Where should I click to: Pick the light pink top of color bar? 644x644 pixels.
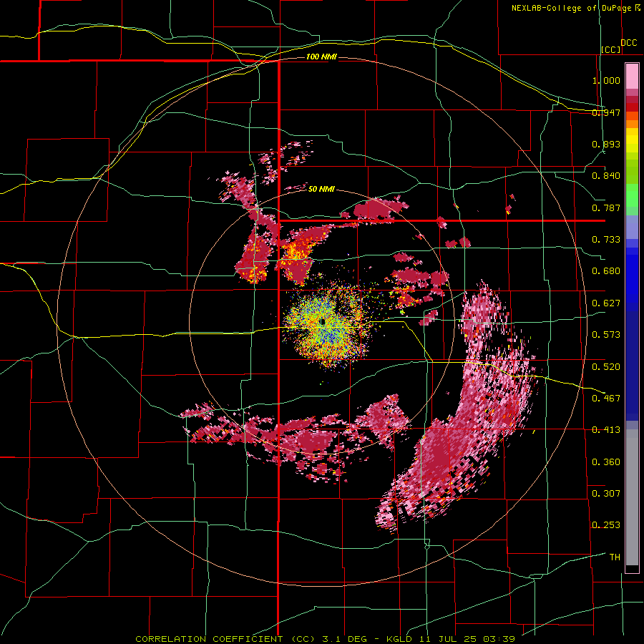(x=632, y=76)
